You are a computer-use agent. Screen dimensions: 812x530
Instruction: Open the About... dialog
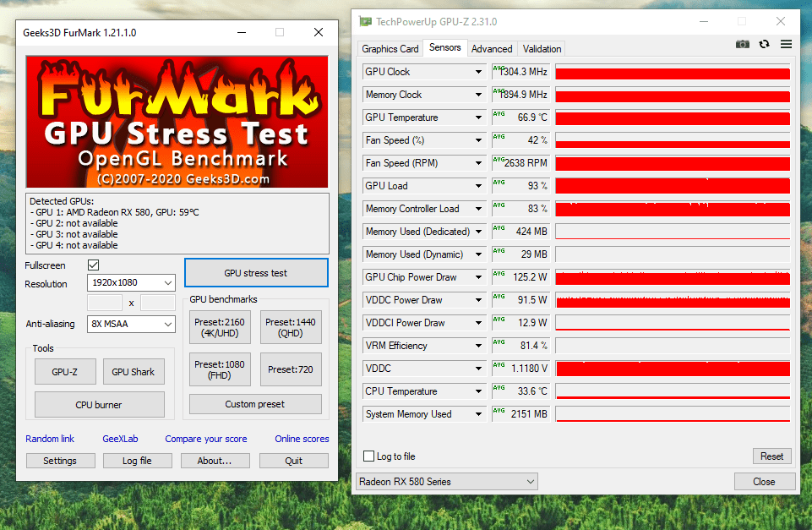point(215,461)
